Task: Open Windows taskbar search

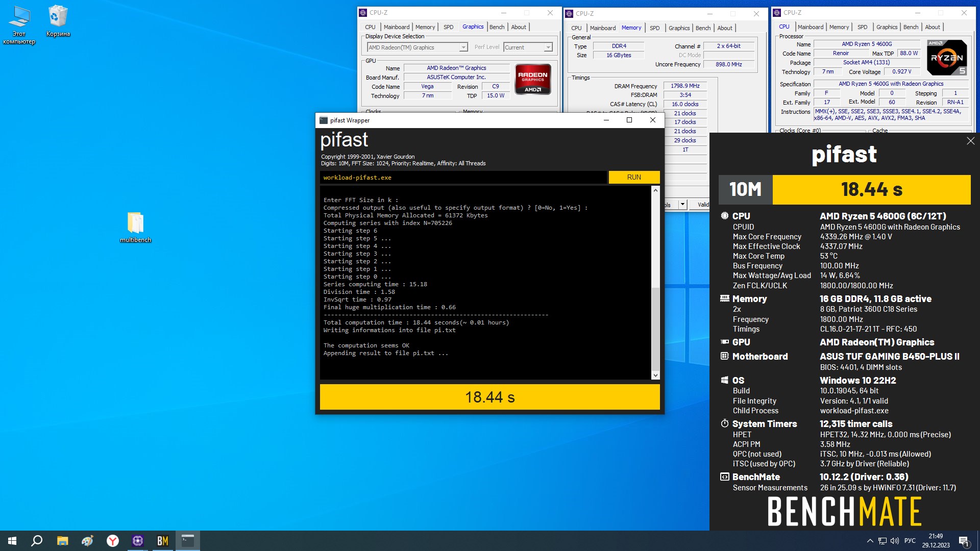Action: tap(37, 541)
